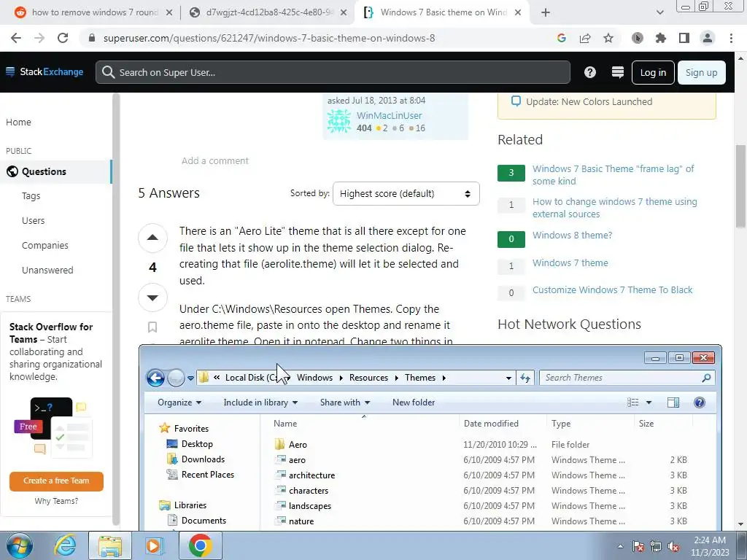Select the Aero folder
747x560 pixels.
pyautogui.click(x=298, y=445)
